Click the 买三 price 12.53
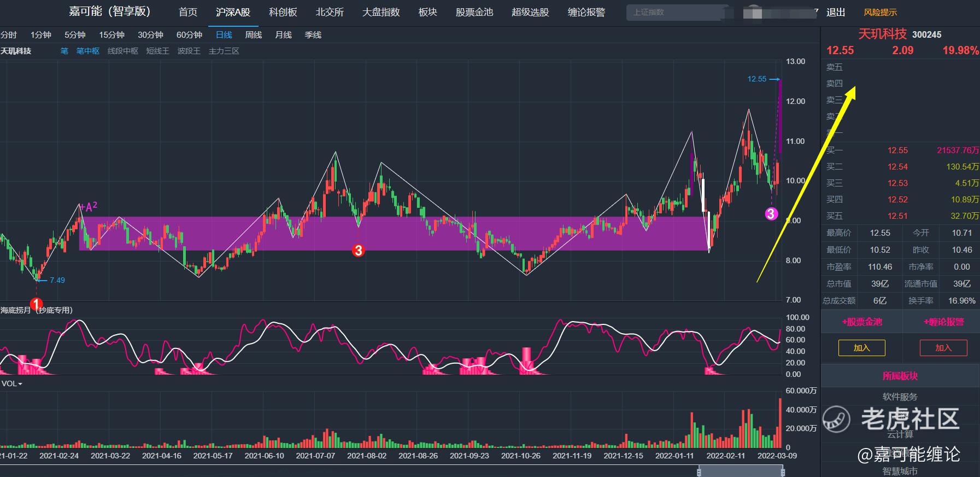980x477 pixels. point(897,183)
